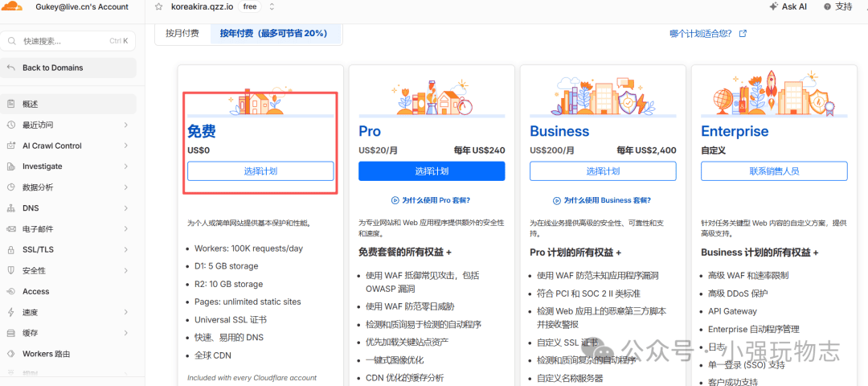
Task: Click the 最近访问 clock icon
Action: coord(11,125)
